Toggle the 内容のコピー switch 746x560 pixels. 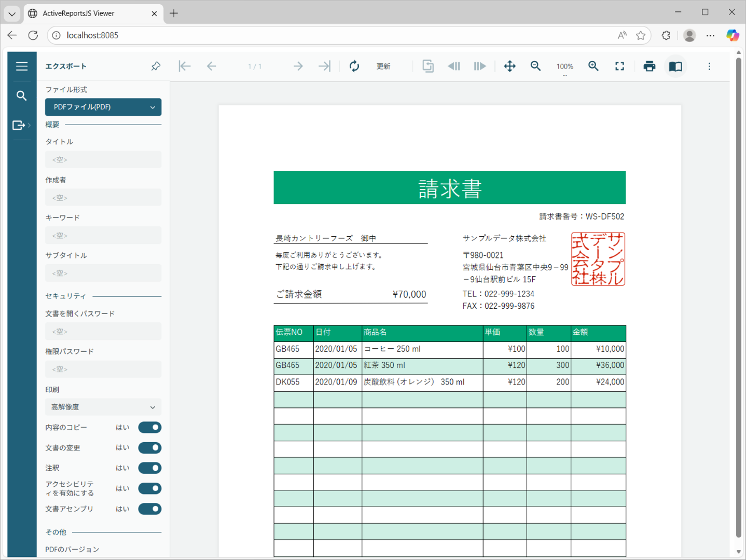pos(149,428)
